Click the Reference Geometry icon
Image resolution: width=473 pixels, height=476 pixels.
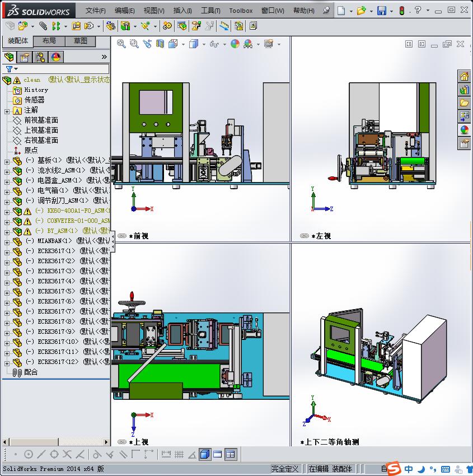[146, 26]
